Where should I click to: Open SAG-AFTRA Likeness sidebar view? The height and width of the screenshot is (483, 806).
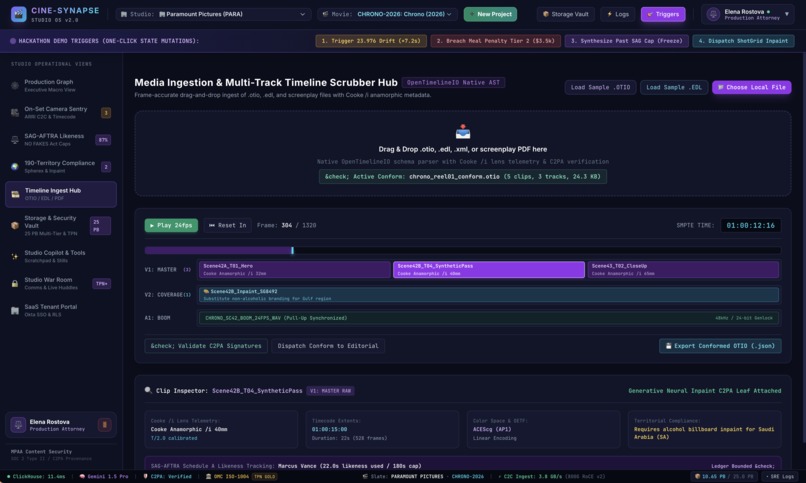point(61,140)
